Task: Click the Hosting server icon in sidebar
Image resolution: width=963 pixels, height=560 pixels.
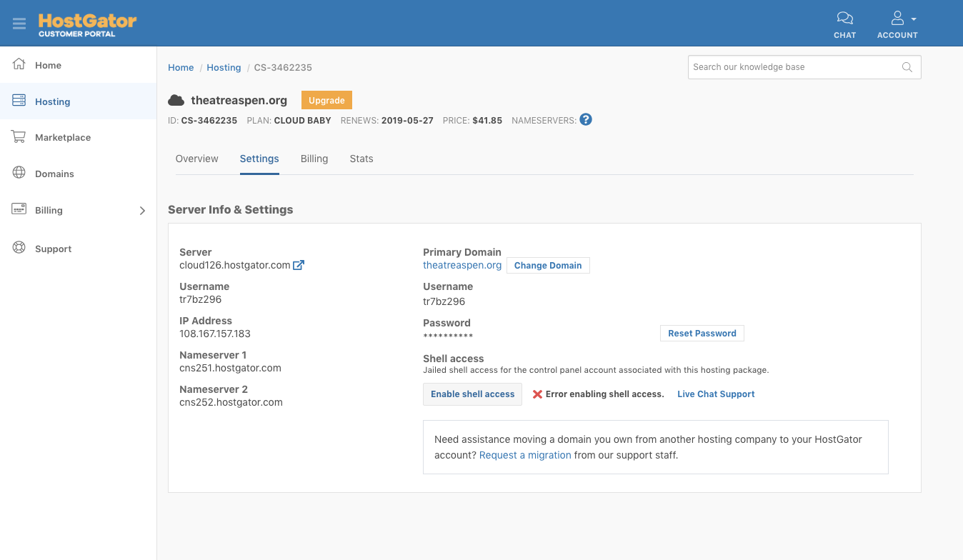Action: click(19, 101)
